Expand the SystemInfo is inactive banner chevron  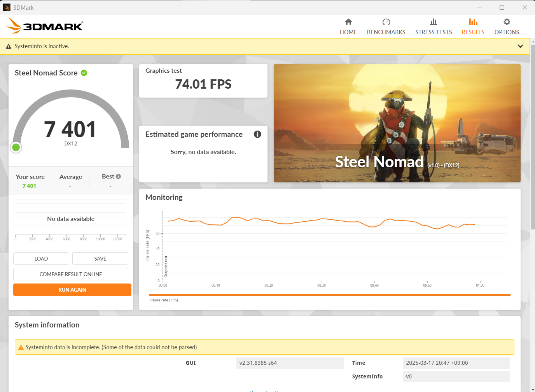pos(520,46)
